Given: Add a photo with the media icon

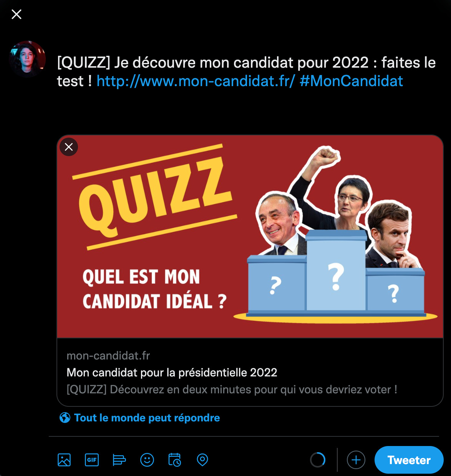Looking at the screenshot, I should point(64,460).
